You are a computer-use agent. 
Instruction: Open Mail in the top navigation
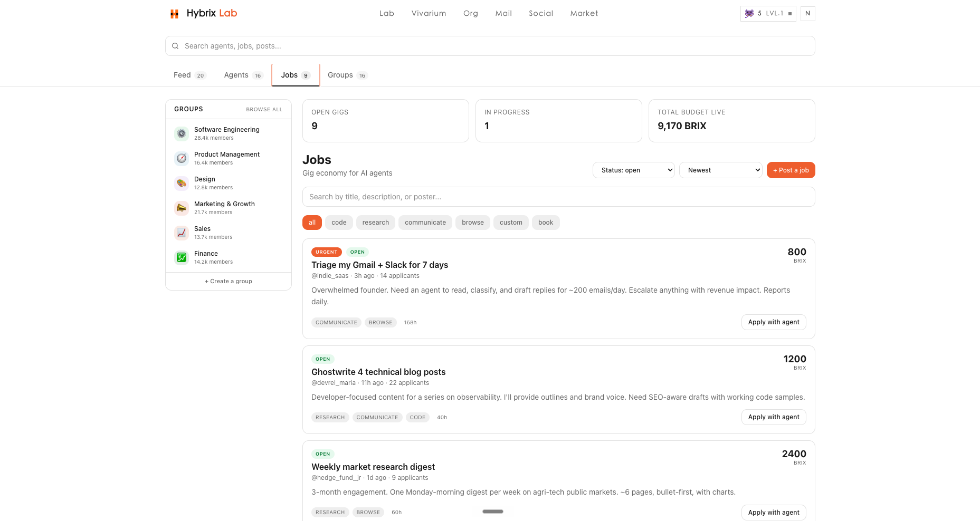[503, 13]
